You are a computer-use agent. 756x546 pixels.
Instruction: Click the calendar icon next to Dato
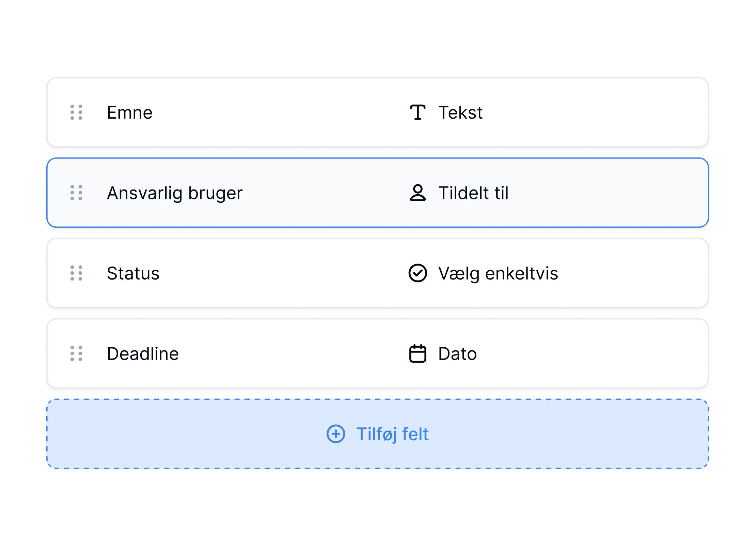[418, 354]
